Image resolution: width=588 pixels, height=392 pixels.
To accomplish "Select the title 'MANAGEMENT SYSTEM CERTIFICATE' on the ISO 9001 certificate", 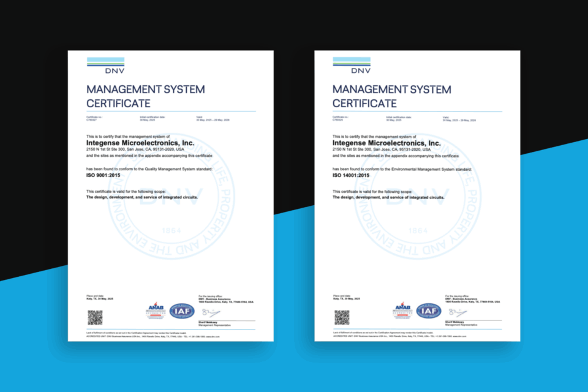I will tap(146, 96).
